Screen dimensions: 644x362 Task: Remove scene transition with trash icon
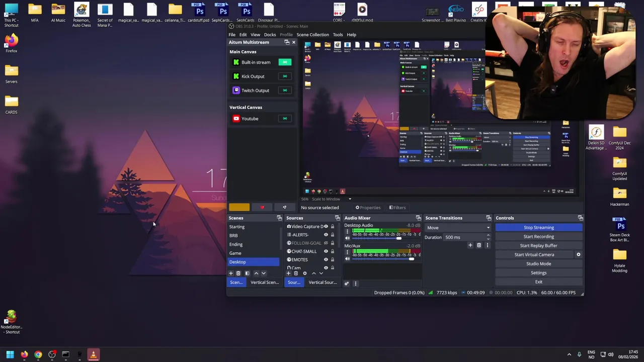point(479,245)
